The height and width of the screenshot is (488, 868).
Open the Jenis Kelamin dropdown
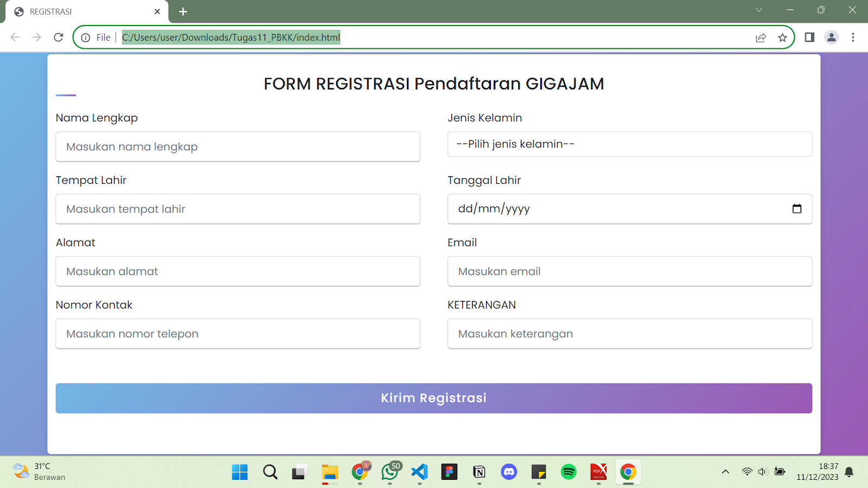[x=630, y=144]
